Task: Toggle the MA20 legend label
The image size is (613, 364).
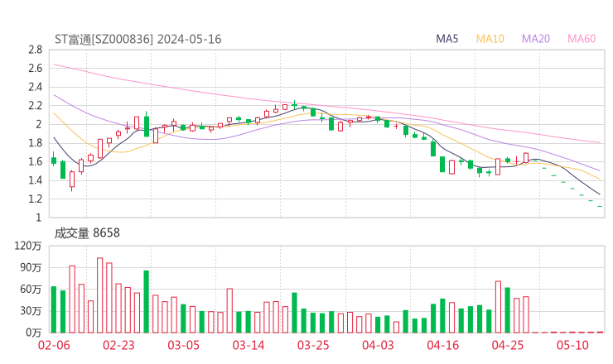Action: click(536, 39)
